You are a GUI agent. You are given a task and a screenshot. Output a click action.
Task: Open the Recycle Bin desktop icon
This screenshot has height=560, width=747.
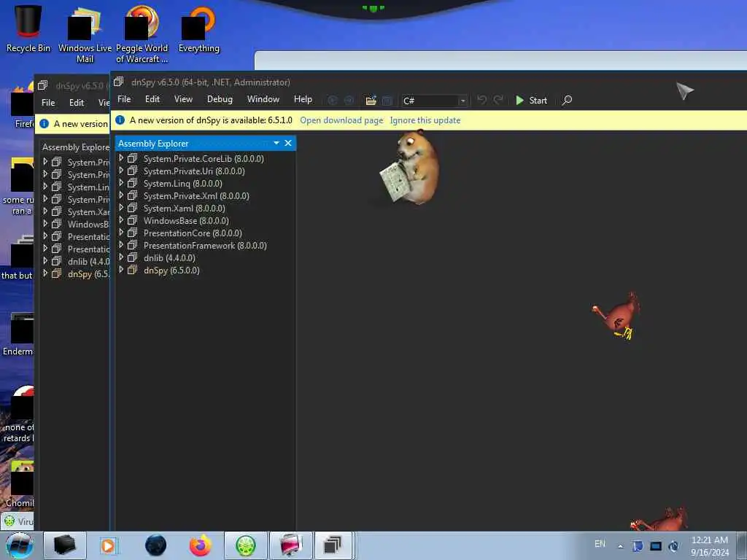28,28
